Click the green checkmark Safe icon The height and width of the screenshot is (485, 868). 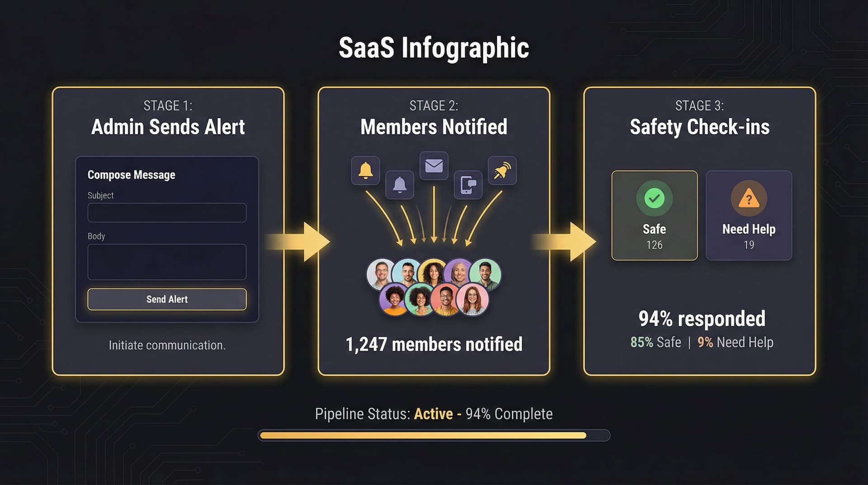654,198
